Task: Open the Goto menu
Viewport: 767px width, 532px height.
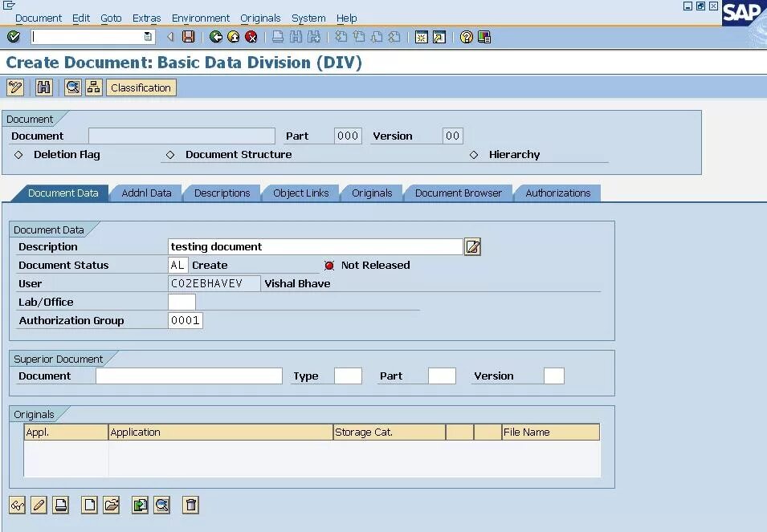Action: [x=111, y=18]
